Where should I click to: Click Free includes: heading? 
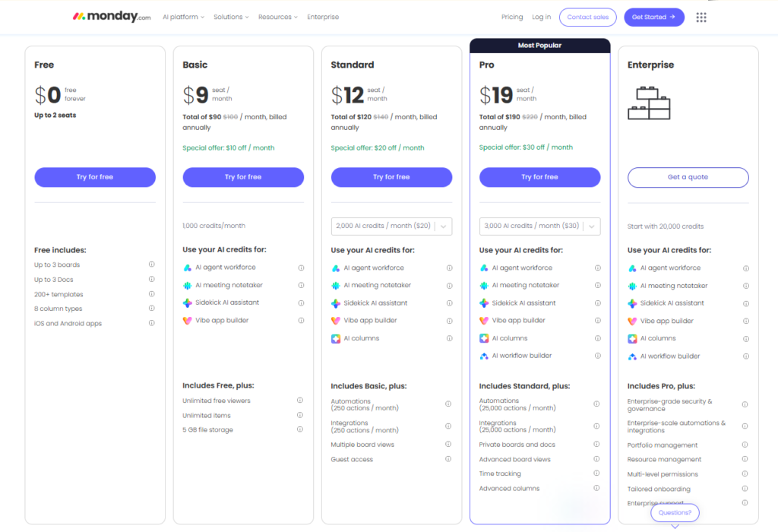pos(60,250)
